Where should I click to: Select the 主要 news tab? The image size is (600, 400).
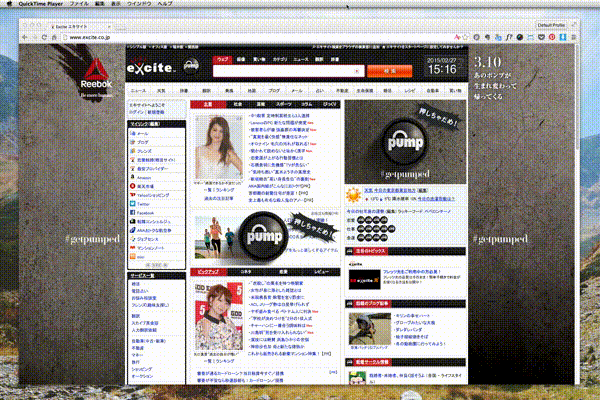208,103
